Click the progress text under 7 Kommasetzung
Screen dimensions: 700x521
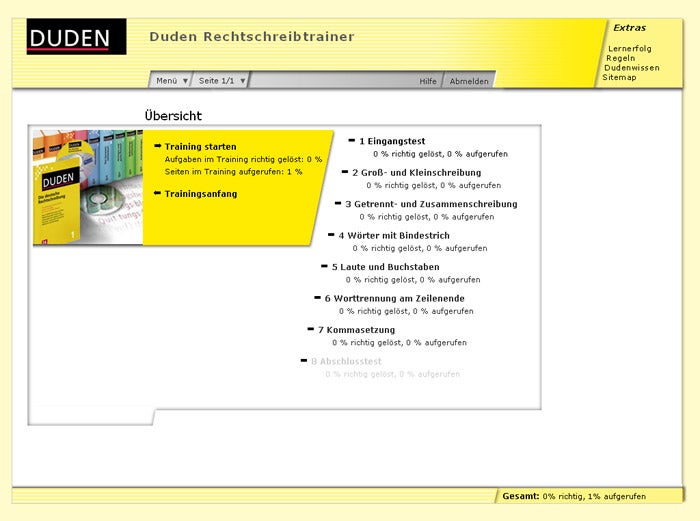(400, 343)
